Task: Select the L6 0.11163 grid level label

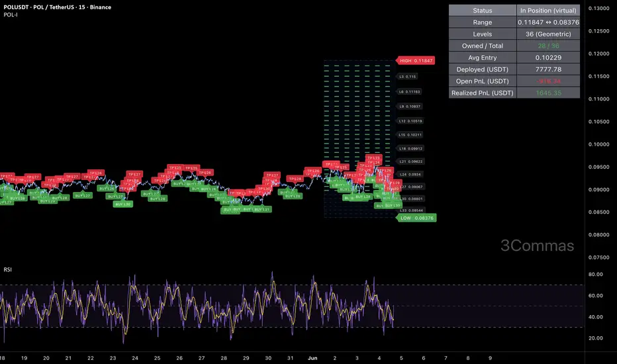Action: (x=410, y=92)
